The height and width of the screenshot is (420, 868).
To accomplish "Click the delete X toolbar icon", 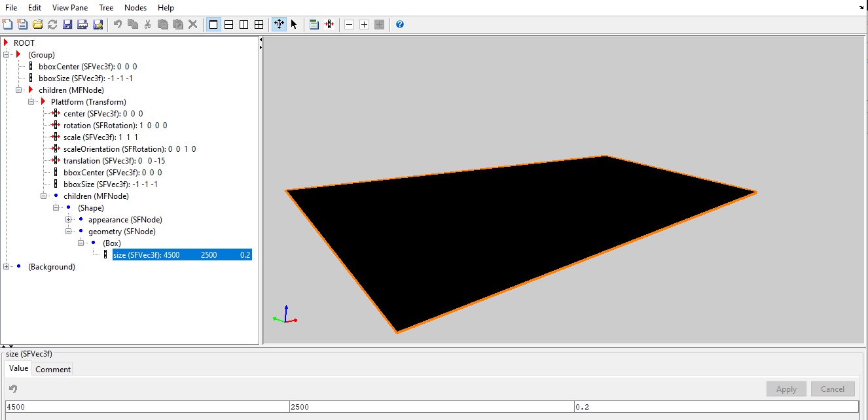I will tap(192, 24).
